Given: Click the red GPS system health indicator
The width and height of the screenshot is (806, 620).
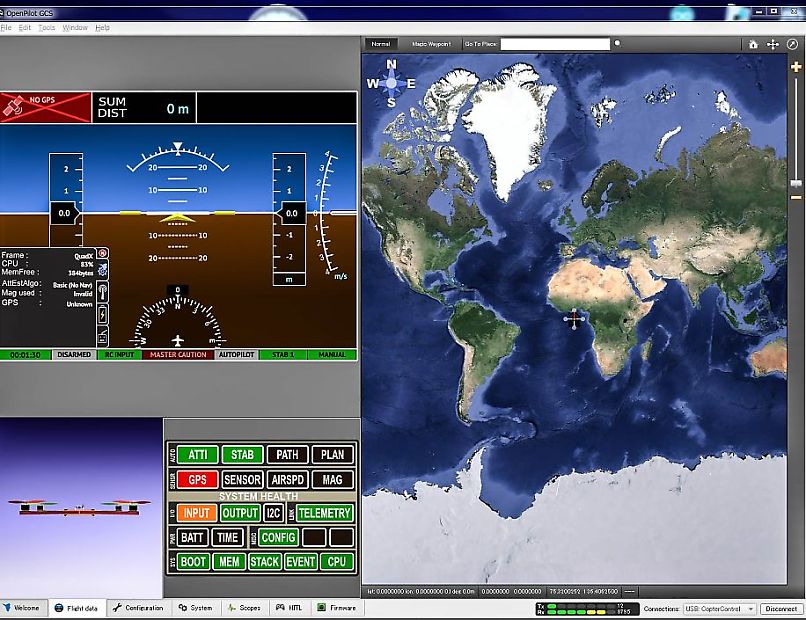Looking at the screenshot, I should (198, 480).
